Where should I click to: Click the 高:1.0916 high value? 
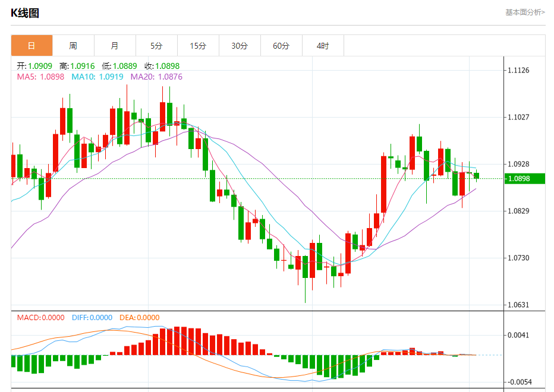coord(77,66)
